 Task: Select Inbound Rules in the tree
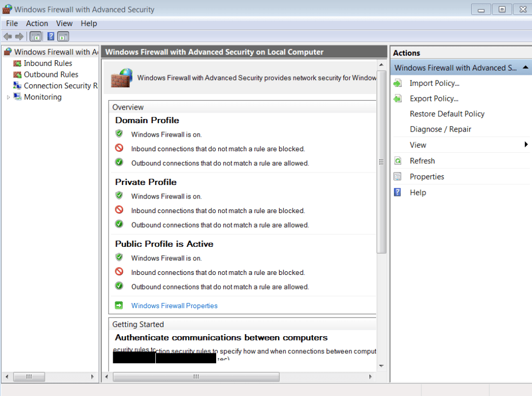coord(48,63)
